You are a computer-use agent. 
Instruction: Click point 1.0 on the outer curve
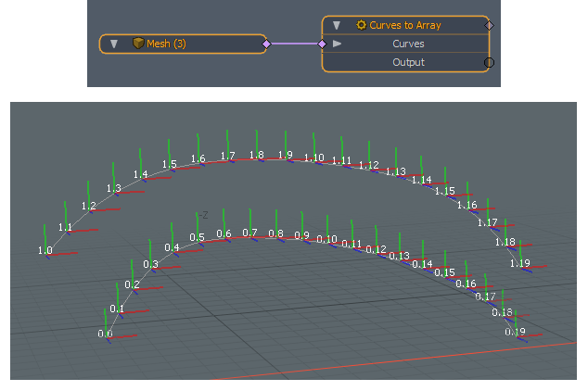[45, 251]
